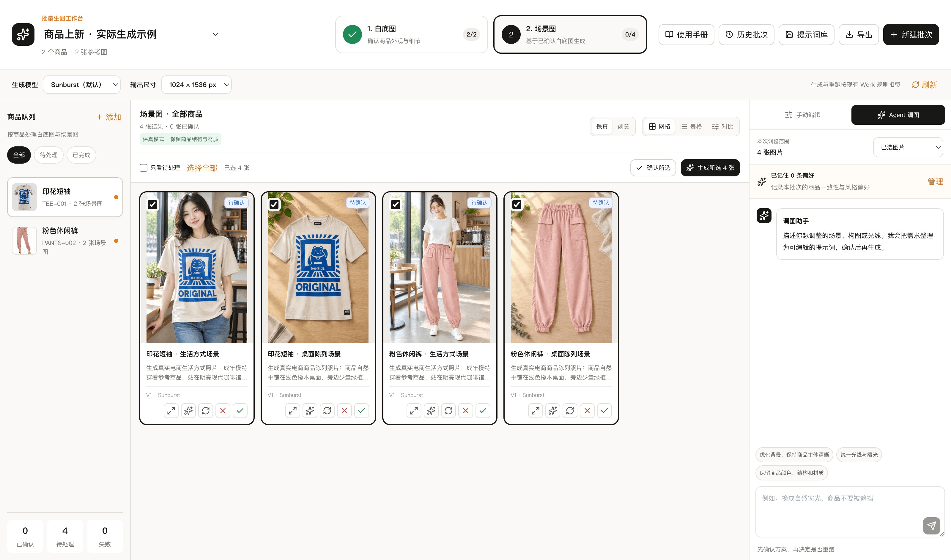
Task: Regenerate the 粉色休闲裤·生活方式场景 image
Action: point(448,411)
